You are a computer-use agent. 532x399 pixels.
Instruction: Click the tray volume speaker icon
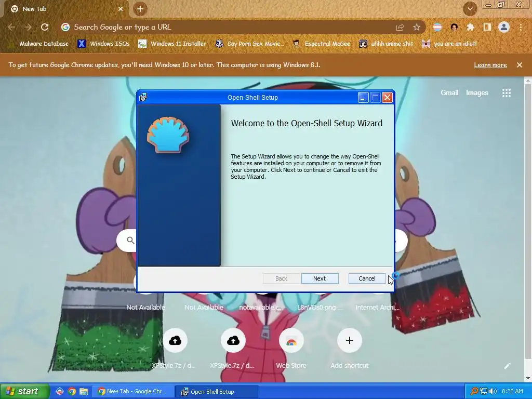493,391
